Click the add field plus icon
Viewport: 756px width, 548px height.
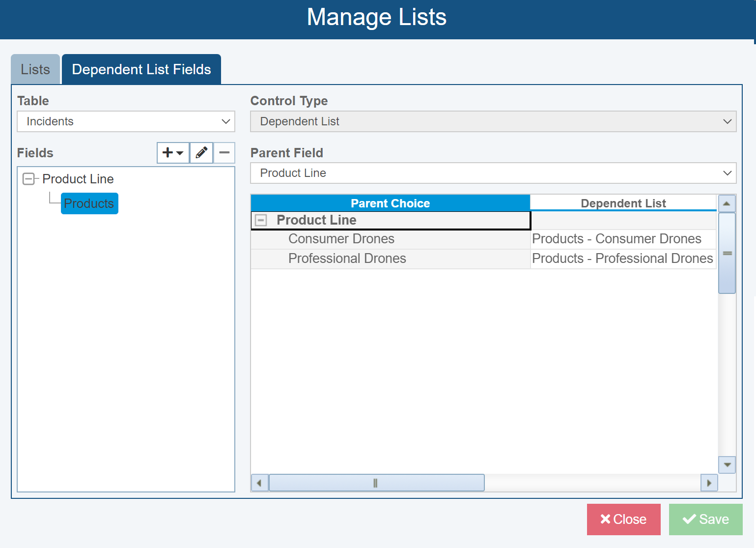pos(167,153)
